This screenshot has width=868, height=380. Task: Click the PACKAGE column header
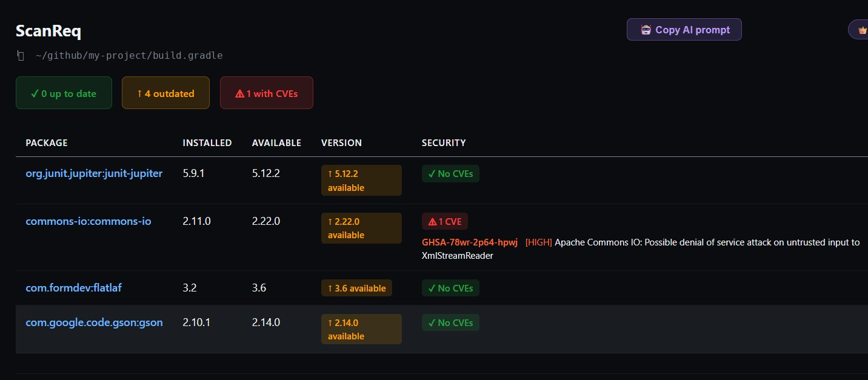click(47, 143)
